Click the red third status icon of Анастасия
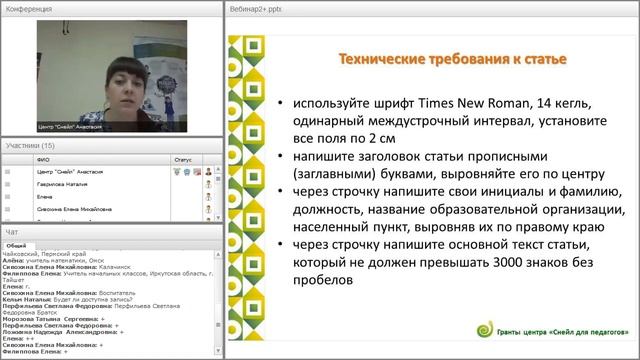This screenshot has width=640, height=360. (x=197, y=172)
